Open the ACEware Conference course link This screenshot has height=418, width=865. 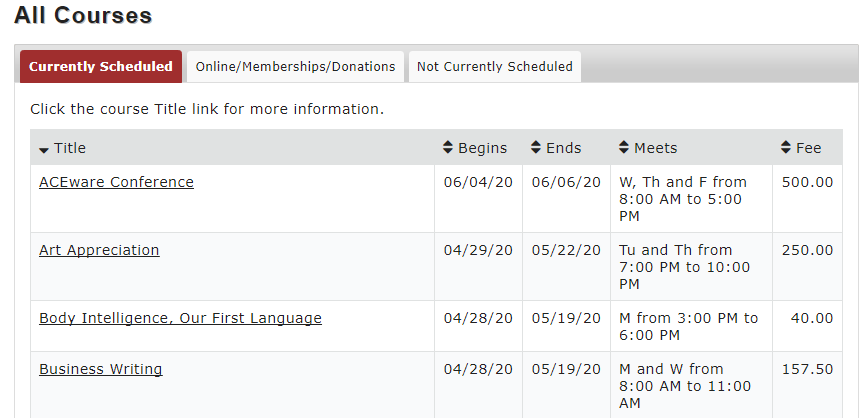(x=116, y=182)
